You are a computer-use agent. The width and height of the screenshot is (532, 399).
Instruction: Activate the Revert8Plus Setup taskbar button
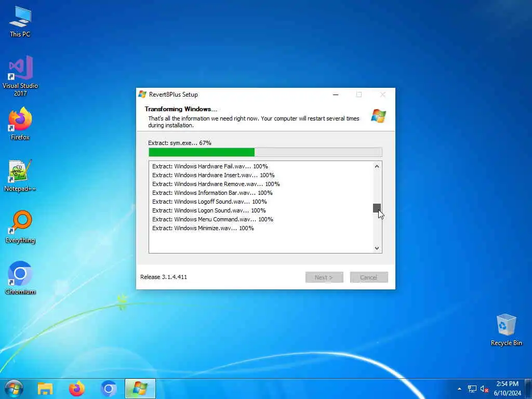tap(140, 389)
